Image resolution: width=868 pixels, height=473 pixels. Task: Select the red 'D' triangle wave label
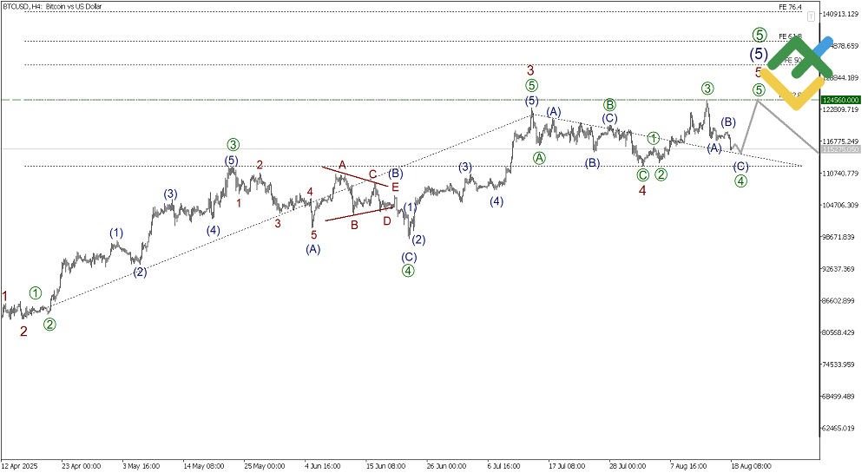click(x=387, y=221)
